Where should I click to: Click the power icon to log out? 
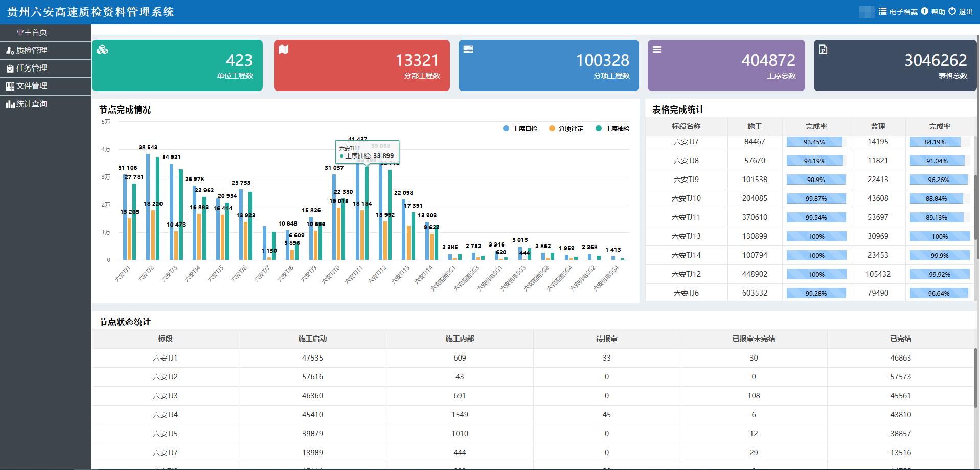click(x=952, y=11)
